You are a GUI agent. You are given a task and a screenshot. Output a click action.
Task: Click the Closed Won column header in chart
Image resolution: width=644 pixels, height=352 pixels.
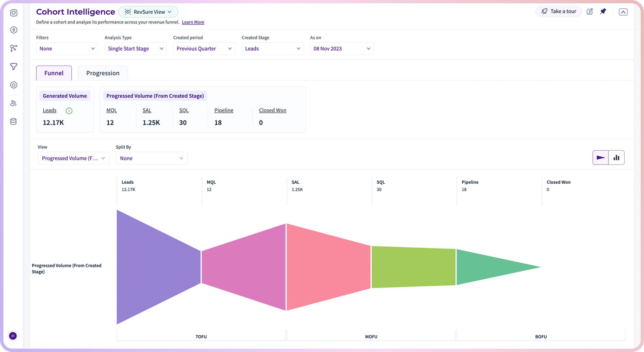pyautogui.click(x=558, y=182)
